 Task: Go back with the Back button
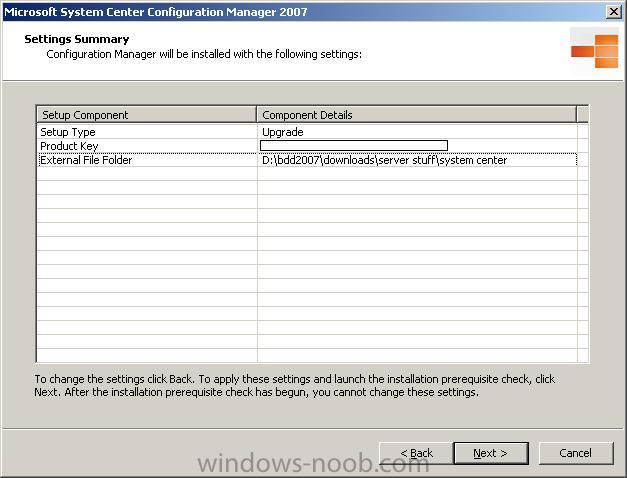(416, 453)
